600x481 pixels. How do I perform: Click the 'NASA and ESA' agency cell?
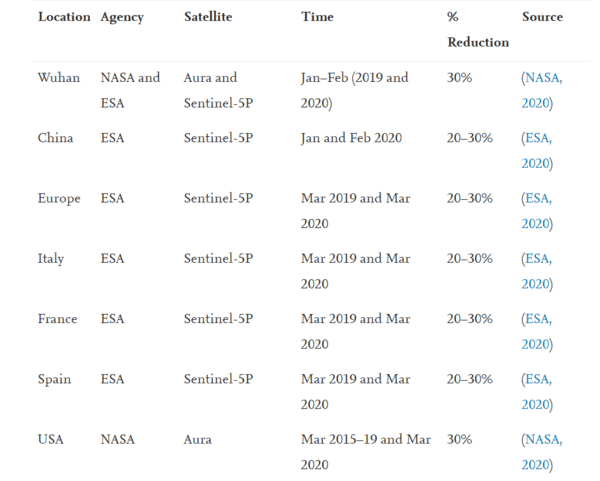[x=130, y=90]
